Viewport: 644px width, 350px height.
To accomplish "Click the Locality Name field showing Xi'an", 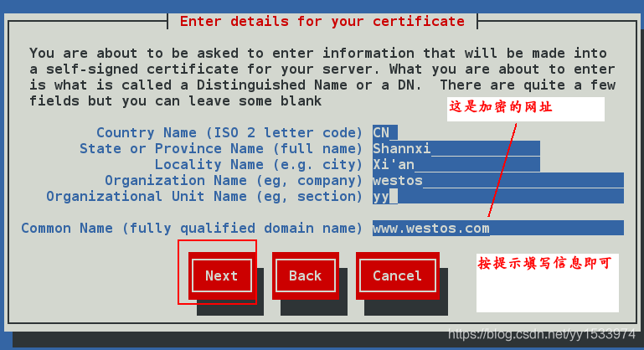I will pyautogui.click(x=456, y=164).
